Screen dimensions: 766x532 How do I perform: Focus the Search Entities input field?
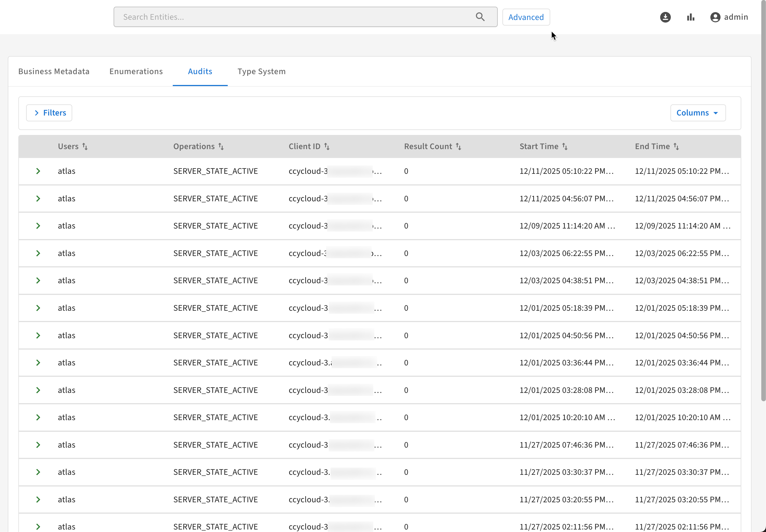[x=293, y=17]
